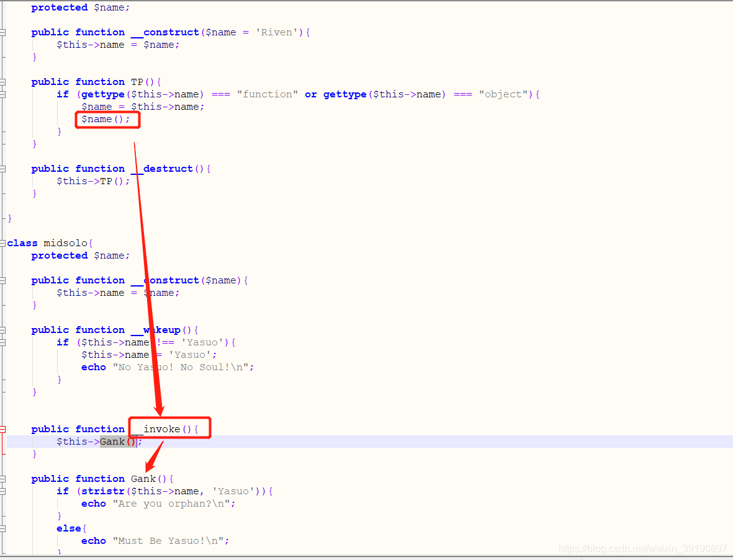Collapse the __construct($name = 'Riven') function fold
Image resolution: width=733 pixels, height=560 pixels.
tap(2, 33)
